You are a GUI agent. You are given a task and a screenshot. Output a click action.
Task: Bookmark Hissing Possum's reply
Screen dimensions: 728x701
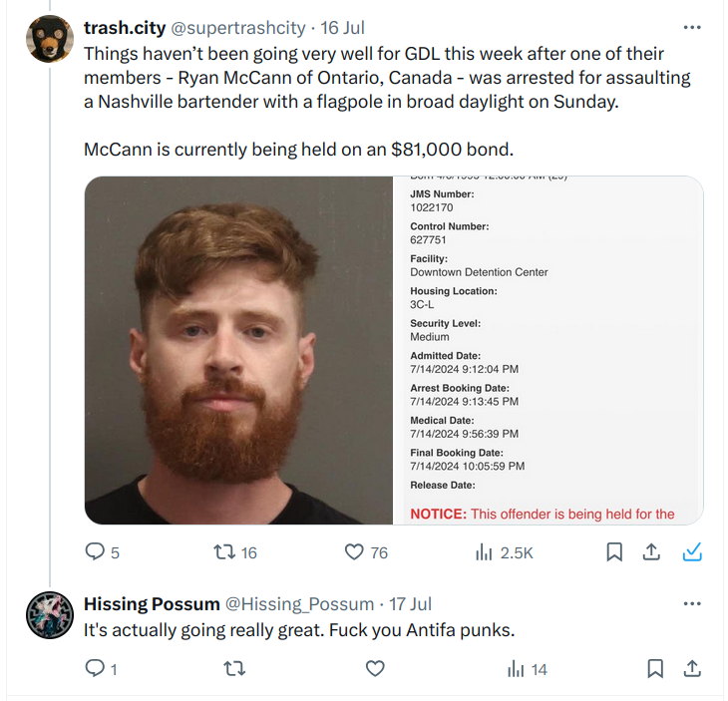click(x=655, y=669)
